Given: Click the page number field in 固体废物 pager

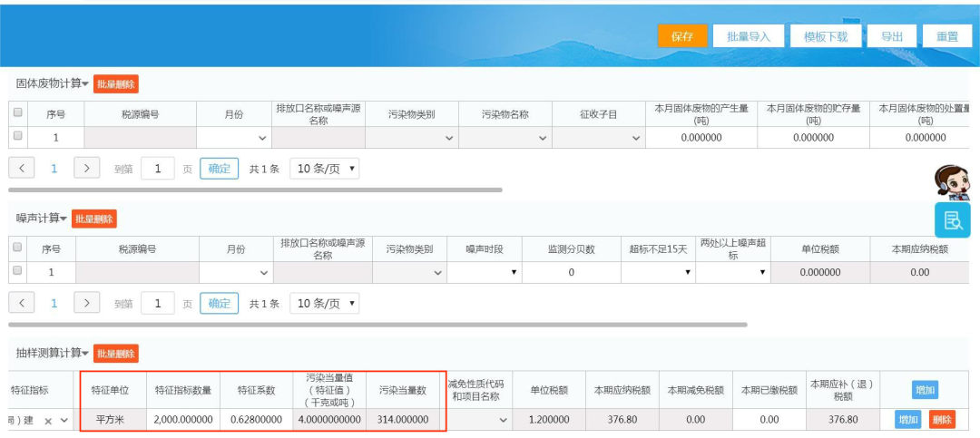Looking at the screenshot, I should tap(158, 168).
